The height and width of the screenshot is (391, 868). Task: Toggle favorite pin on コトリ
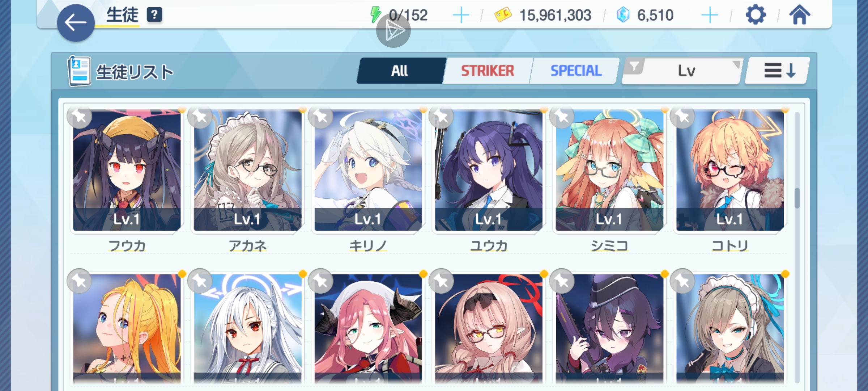pyautogui.click(x=682, y=117)
